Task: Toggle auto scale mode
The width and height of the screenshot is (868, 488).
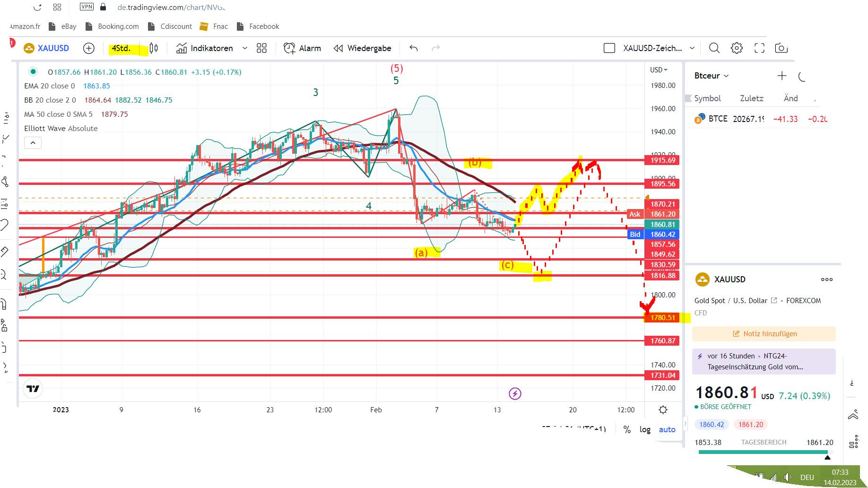Action: click(x=667, y=429)
